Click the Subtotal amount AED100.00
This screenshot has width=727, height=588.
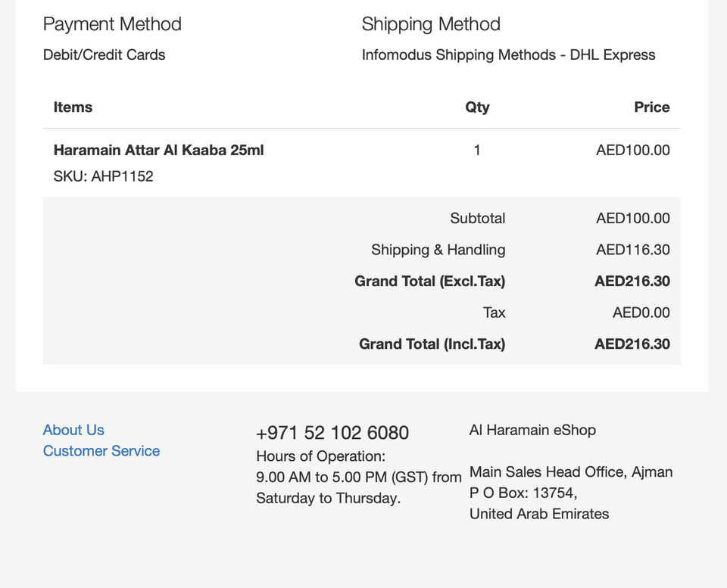(x=632, y=218)
